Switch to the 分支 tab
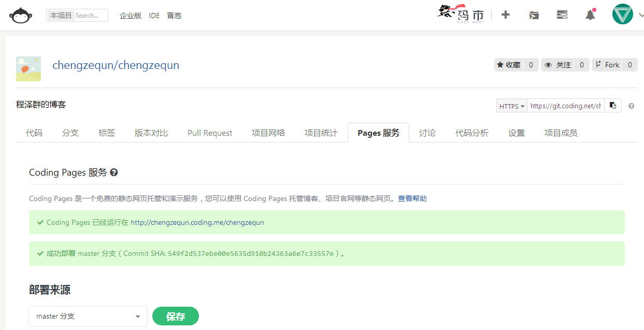Screen dimensions: 644x330 pyautogui.click(x=70, y=133)
